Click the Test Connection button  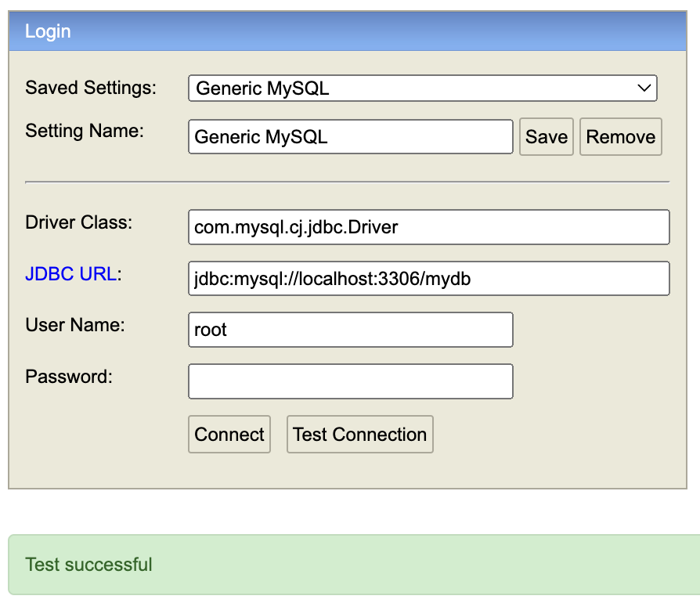360,435
